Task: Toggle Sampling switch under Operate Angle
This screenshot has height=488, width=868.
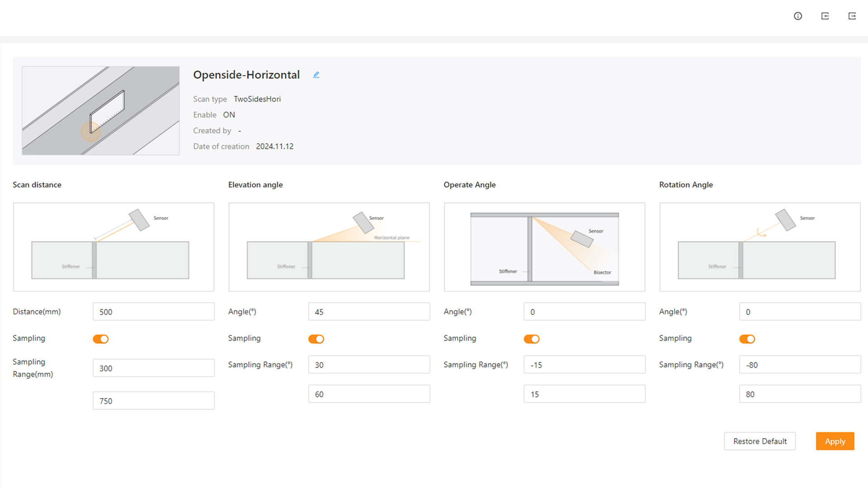Action: 532,339
